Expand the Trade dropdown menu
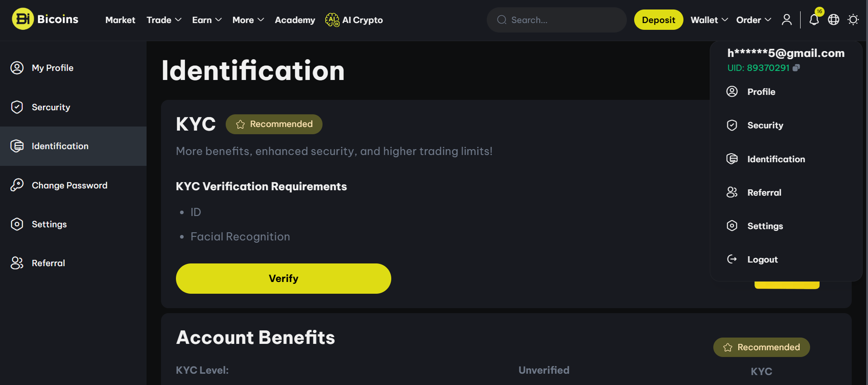868x385 pixels. tap(164, 20)
